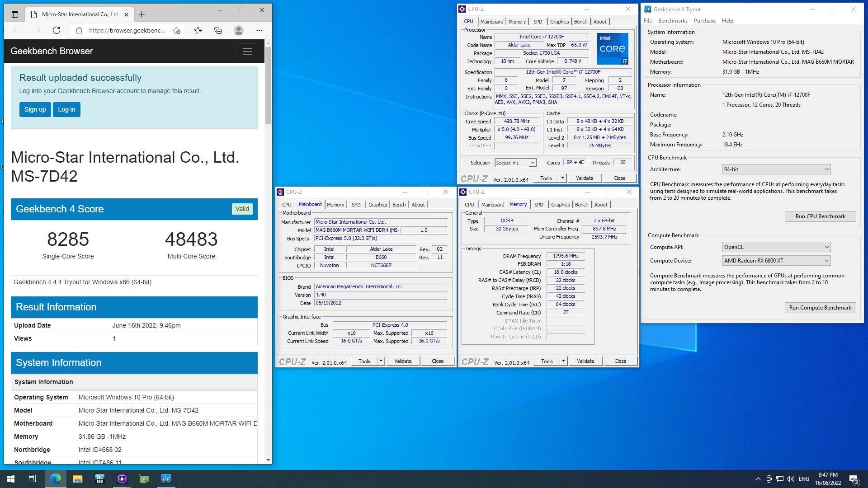Expand Tools dropdown arrow in Mainboard CPU-Z window
The image size is (868, 488).
click(381, 361)
